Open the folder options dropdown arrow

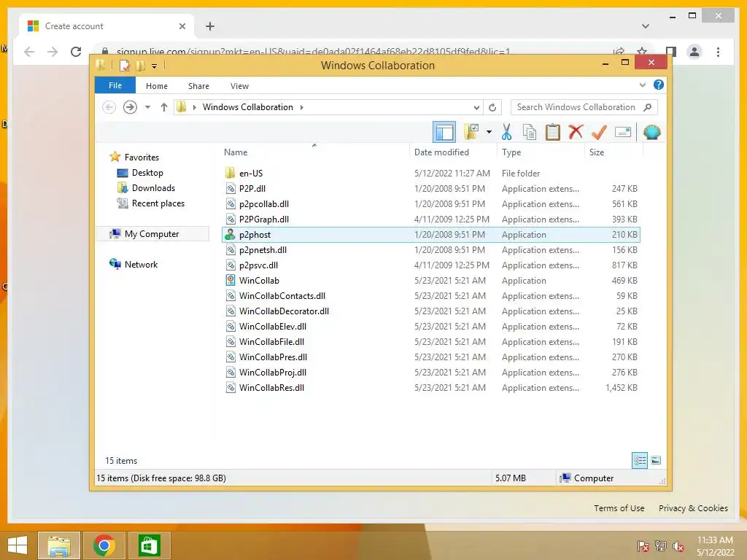click(489, 132)
